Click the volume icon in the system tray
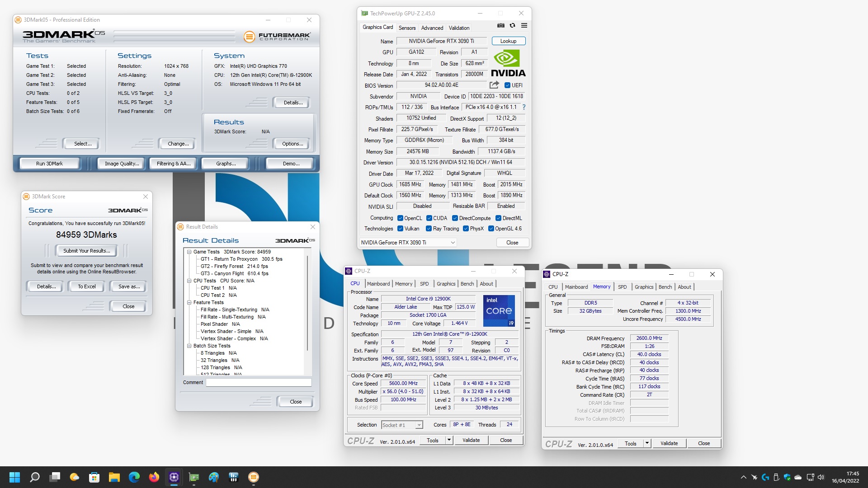Image resolution: width=868 pixels, height=488 pixels. (821, 477)
